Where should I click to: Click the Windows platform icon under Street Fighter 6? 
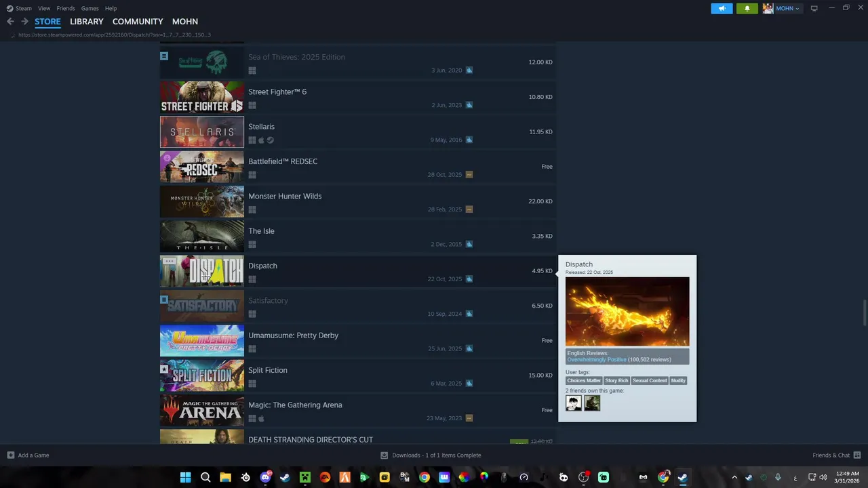252,106
